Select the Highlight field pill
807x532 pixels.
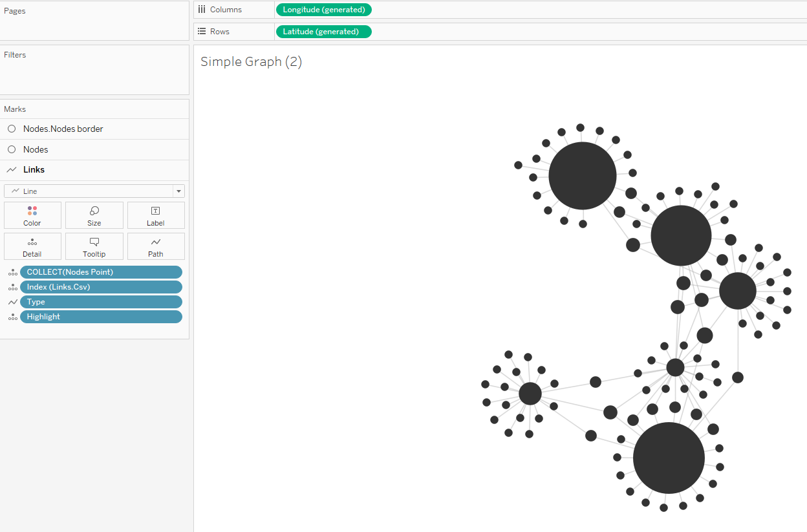[x=101, y=317]
